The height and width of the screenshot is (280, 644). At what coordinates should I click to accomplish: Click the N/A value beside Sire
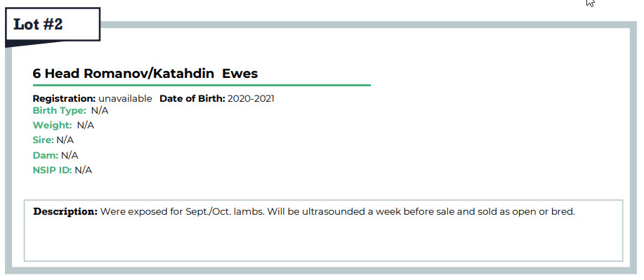65,140
